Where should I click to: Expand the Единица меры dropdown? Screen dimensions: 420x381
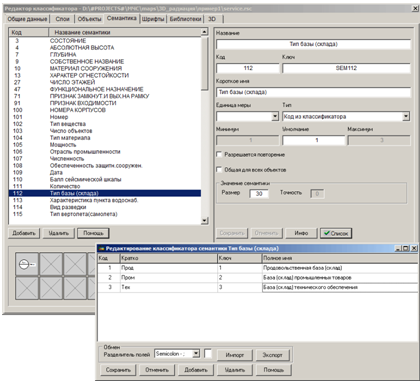[275, 116]
